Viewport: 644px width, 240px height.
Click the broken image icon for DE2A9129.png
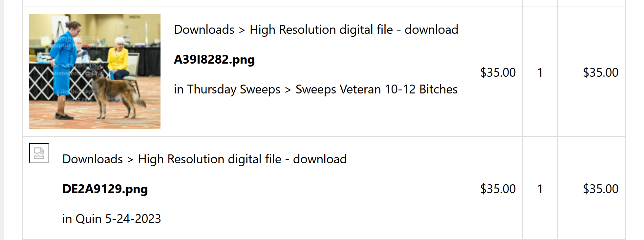(39, 153)
